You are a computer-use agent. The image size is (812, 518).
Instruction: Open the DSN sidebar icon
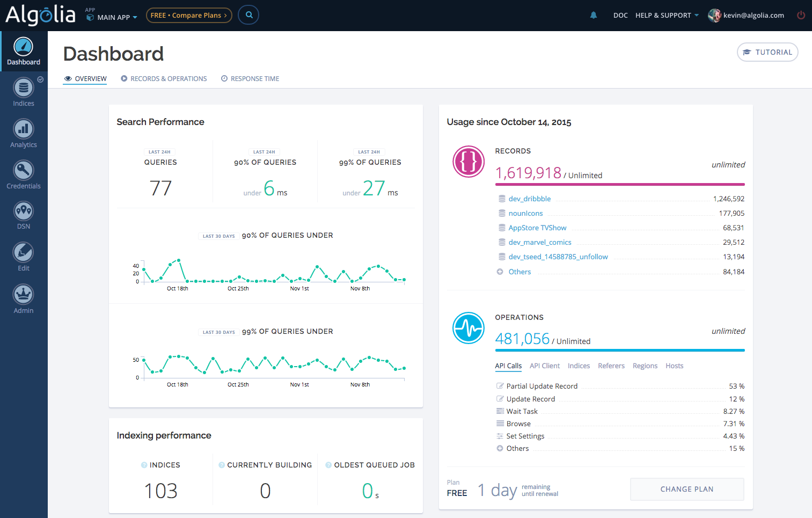[x=23, y=211]
